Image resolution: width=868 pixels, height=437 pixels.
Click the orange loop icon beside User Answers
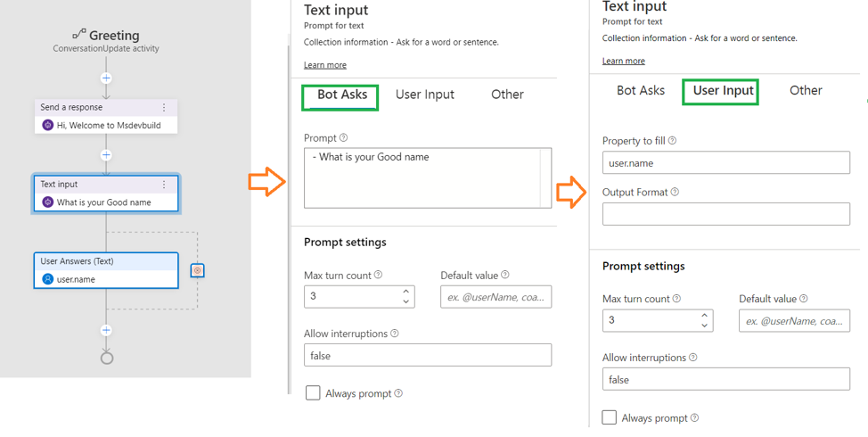point(198,270)
